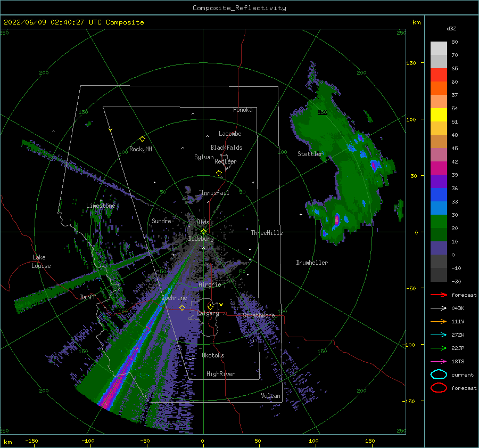Select the yellow 51-54 dBZ color swatch

(x=439, y=115)
